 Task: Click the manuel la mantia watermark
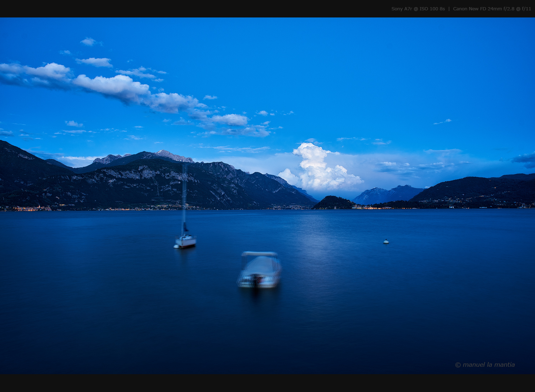(x=489, y=364)
